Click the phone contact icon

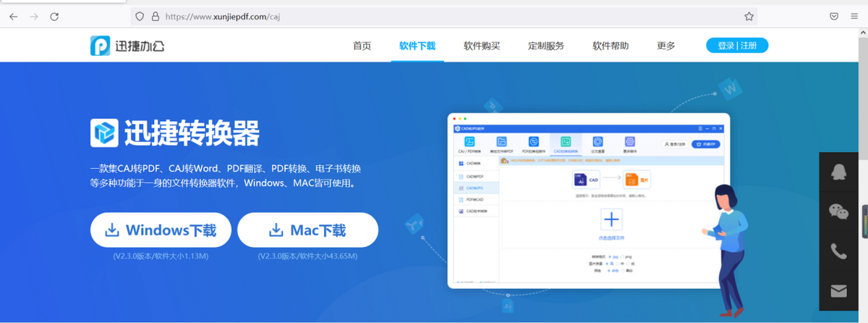click(x=838, y=251)
